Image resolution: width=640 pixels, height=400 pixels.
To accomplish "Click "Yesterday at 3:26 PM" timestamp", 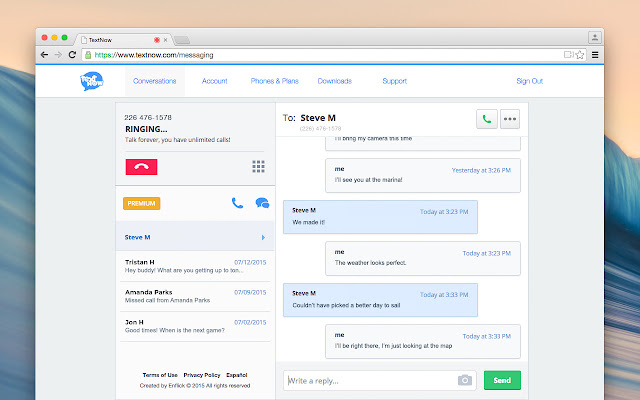I will (x=481, y=170).
